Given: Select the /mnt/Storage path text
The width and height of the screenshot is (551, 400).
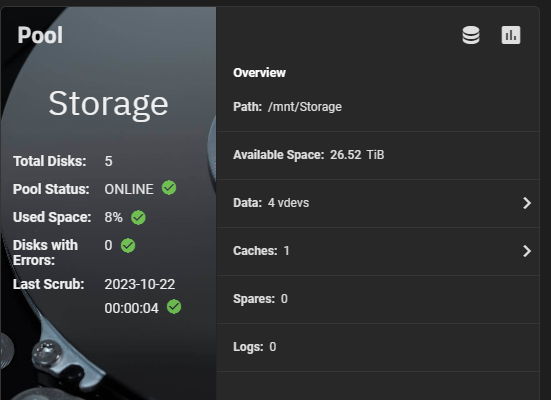Looking at the screenshot, I should point(305,107).
